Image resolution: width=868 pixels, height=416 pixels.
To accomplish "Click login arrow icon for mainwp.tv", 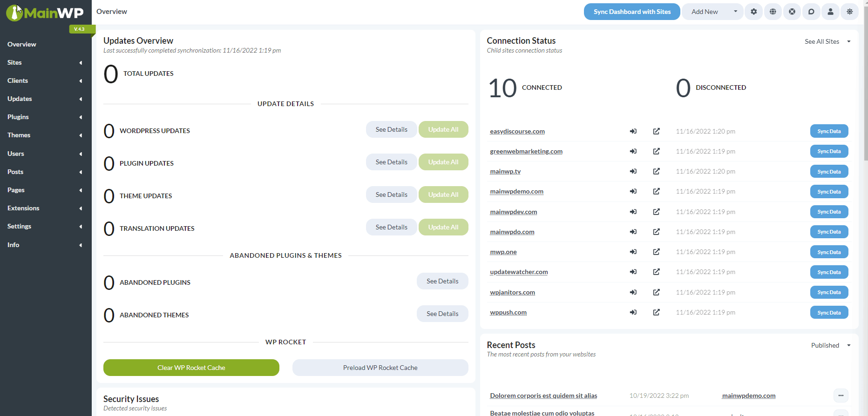I will click(633, 171).
